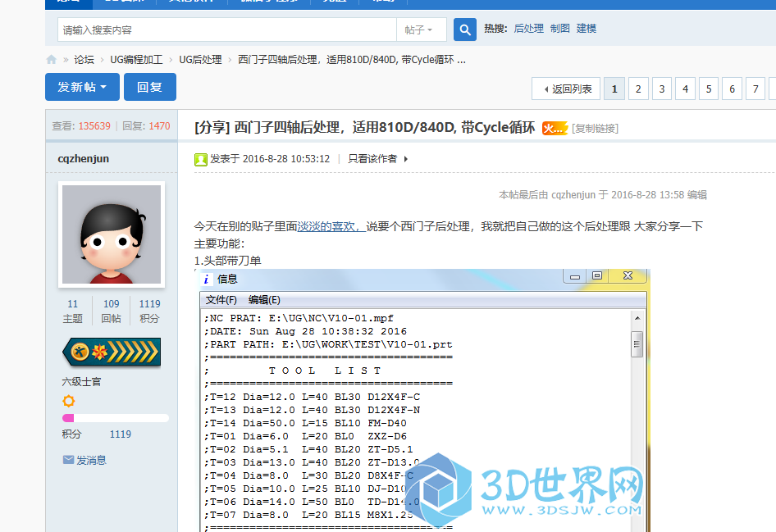This screenshot has height=532, width=776.
Task: Click the rank medal badge image
Action: pos(112,352)
